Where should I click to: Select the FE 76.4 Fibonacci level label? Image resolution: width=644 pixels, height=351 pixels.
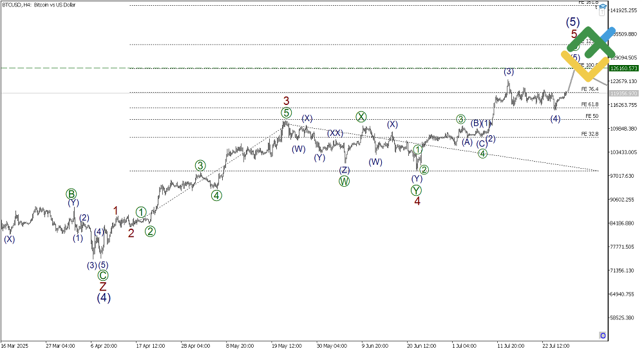click(589, 89)
